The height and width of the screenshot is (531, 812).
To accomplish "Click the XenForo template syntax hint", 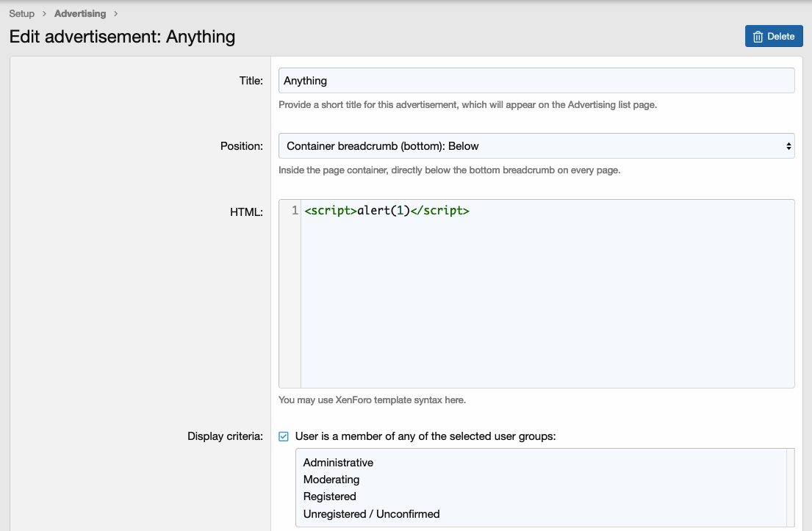I will [x=373, y=400].
